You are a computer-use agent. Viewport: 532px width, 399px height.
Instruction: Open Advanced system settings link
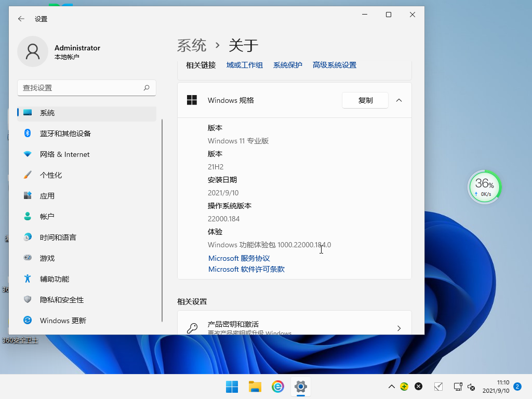coord(334,65)
